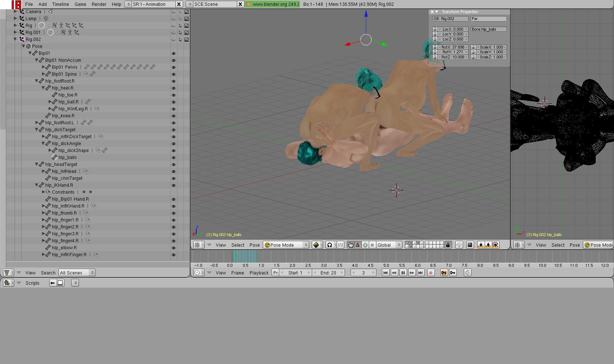The width and height of the screenshot is (614, 364).
Task: Toggle visibility eye for Bip01 Pelvis bone
Action: click(174, 67)
